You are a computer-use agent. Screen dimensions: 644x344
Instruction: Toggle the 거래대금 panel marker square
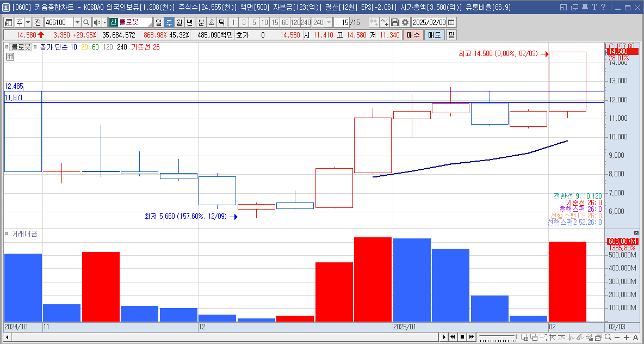7,234
